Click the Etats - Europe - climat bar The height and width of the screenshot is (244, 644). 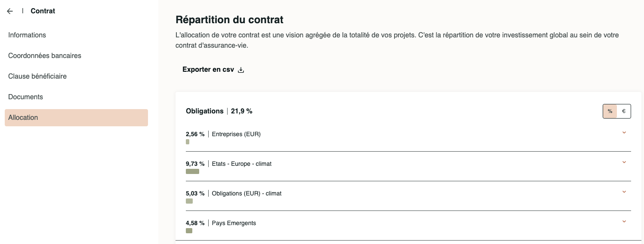pos(192,171)
